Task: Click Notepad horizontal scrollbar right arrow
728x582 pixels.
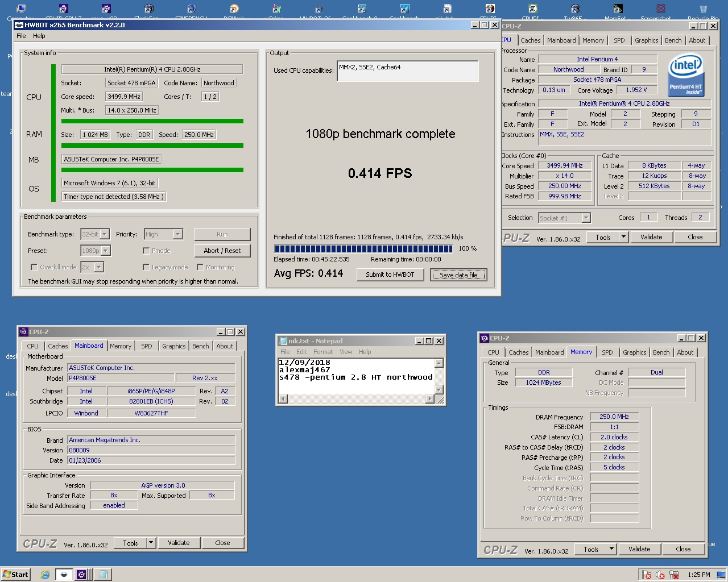Action: coord(430,399)
